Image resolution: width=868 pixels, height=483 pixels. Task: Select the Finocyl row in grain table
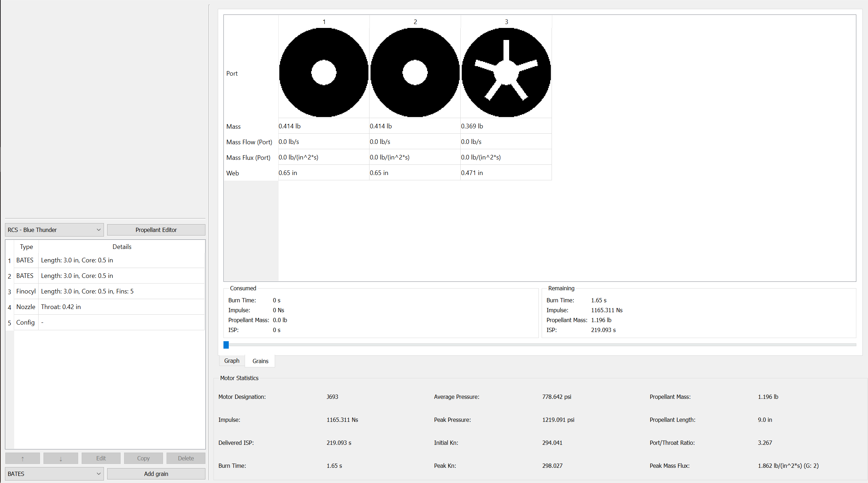click(x=87, y=291)
